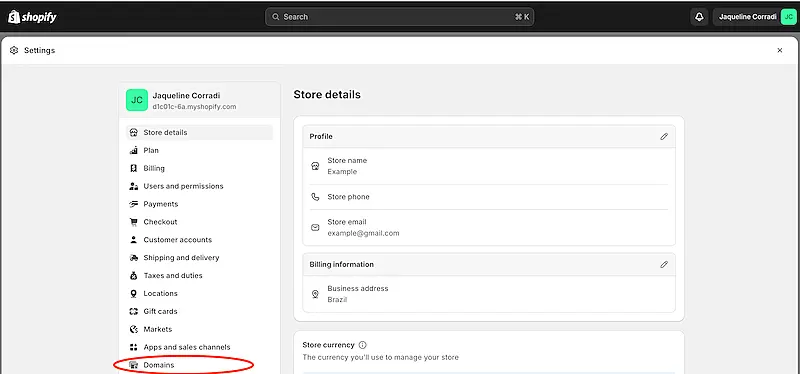
Task: Edit Billing information with pencil icon
Action: 664,264
